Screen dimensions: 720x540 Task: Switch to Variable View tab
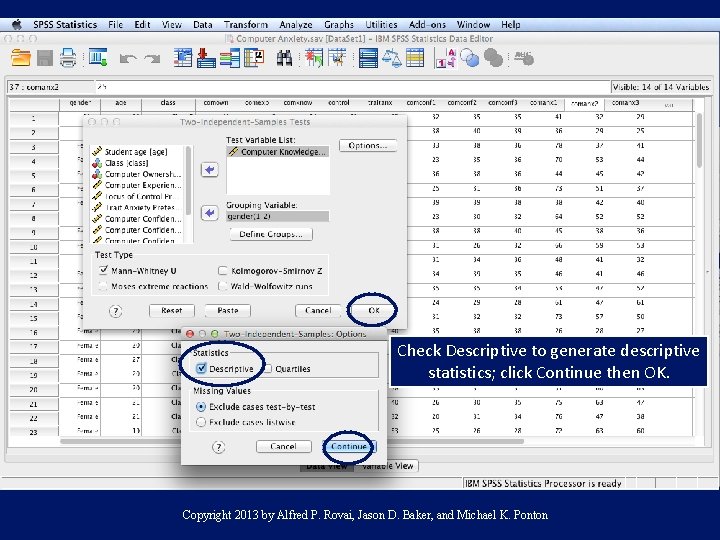coord(387,466)
